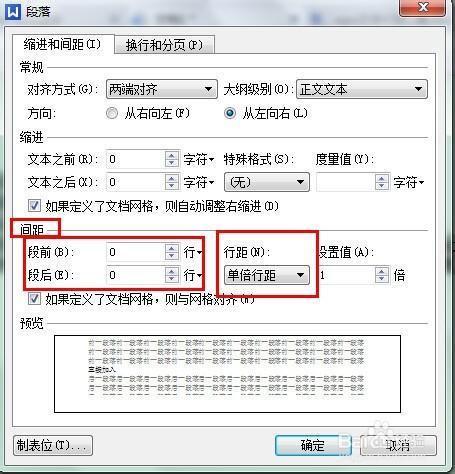Open the 行距 dropdown showing 单倍行距
Screen dimensions: 455x474
click(267, 275)
